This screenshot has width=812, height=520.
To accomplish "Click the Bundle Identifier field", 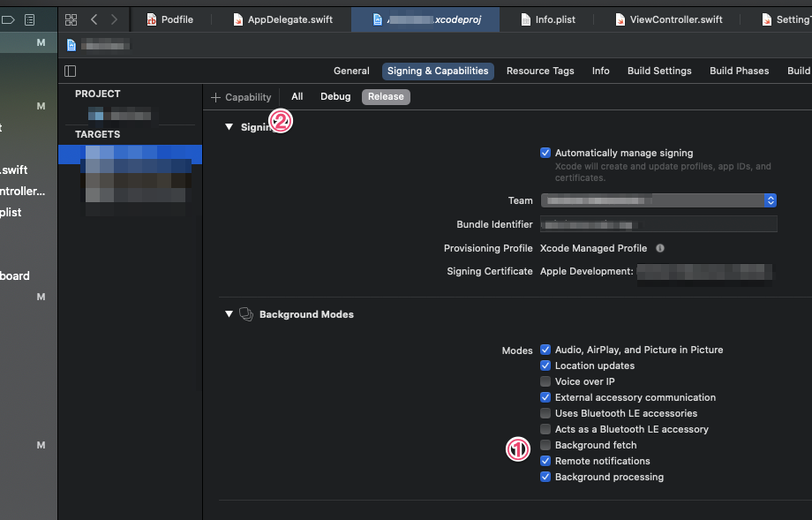I will 658,224.
